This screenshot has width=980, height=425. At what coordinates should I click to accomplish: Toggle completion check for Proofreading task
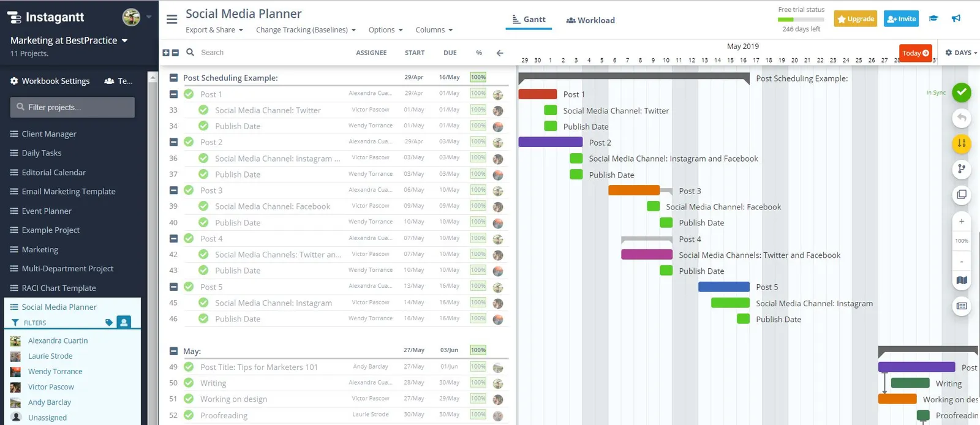[x=189, y=415]
